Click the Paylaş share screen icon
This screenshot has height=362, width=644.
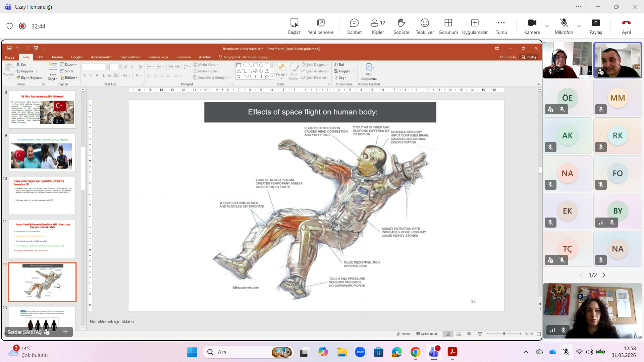click(596, 23)
